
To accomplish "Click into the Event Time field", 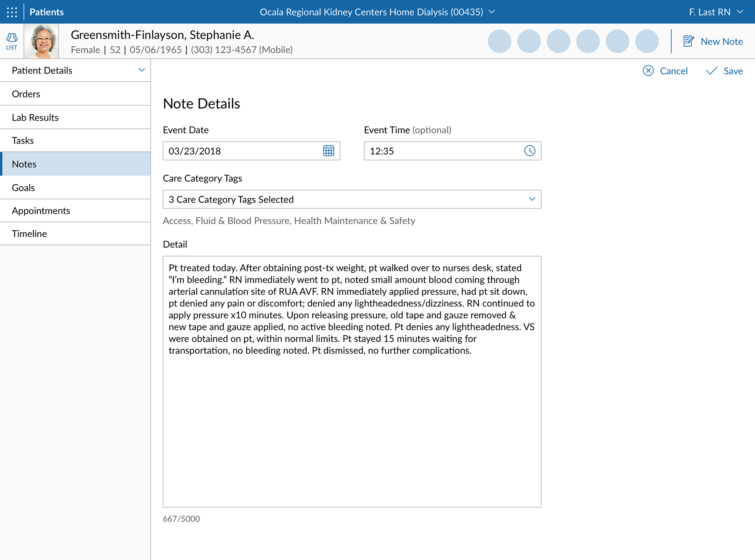I will pyautogui.click(x=452, y=151).
